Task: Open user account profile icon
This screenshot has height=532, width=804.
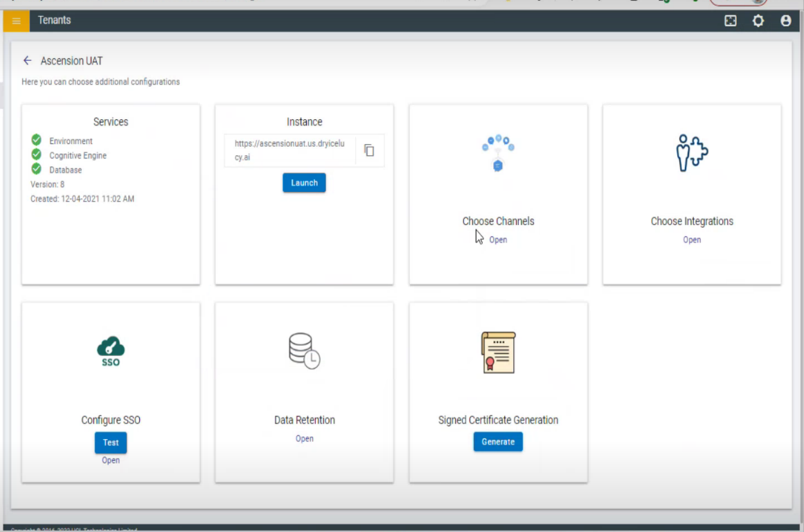Action: click(x=785, y=21)
